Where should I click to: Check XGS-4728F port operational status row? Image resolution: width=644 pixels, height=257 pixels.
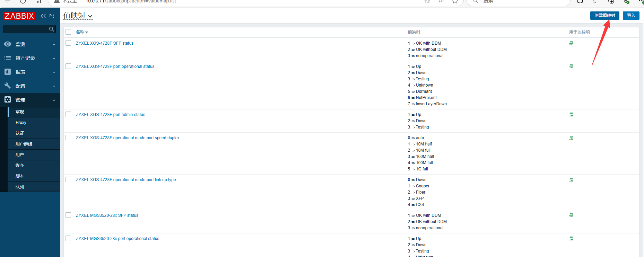click(x=68, y=66)
